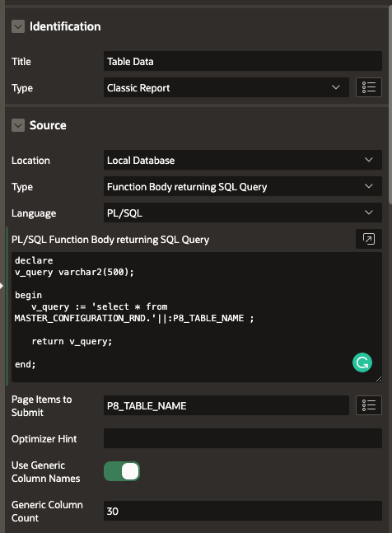Screen dimensions: 392x533
Task: Click the green Grammarly icon in code area
Action: tap(362, 362)
